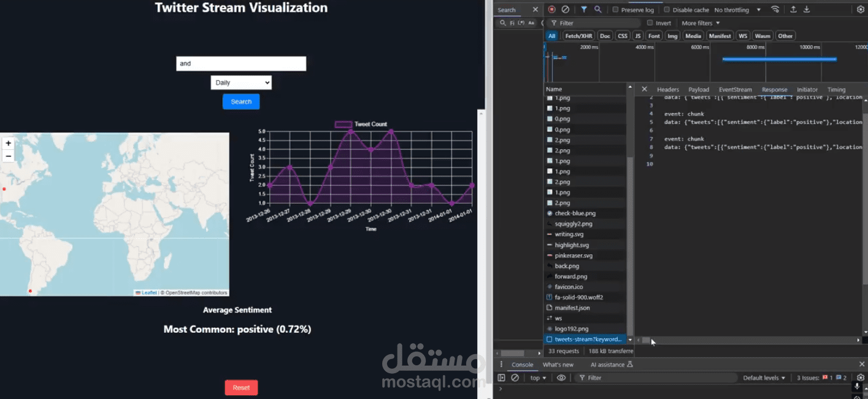Open Network panel settings gear

coord(861,10)
